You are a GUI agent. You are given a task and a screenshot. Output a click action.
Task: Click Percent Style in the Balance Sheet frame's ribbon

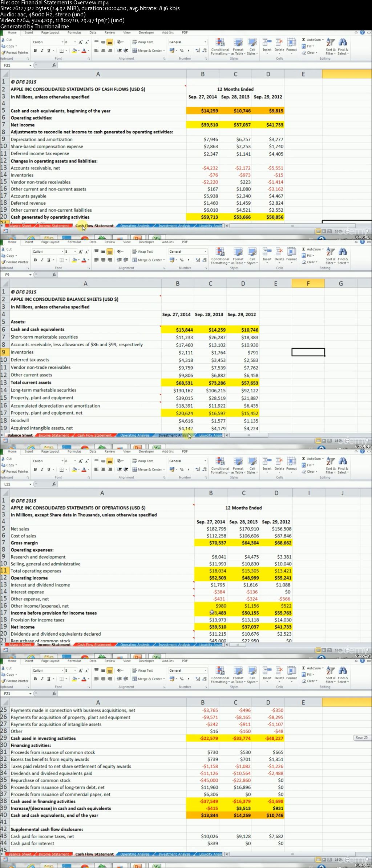click(x=182, y=260)
